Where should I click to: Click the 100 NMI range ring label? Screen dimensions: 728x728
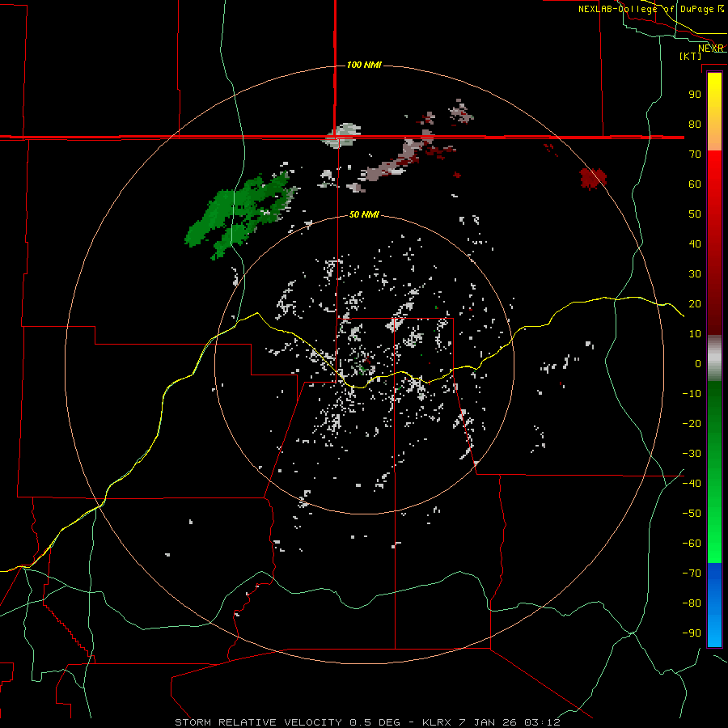(364, 65)
